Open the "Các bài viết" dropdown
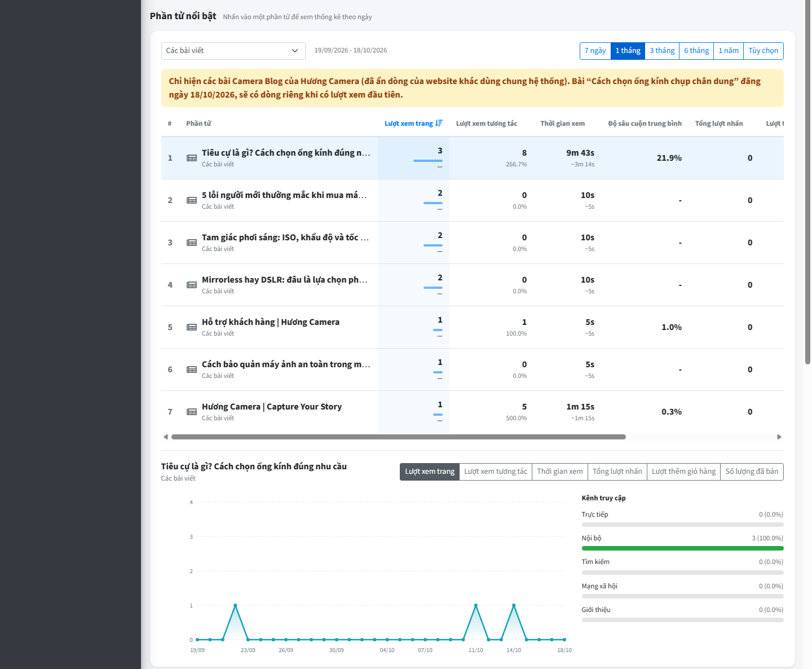This screenshot has width=812, height=669. [x=233, y=51]
